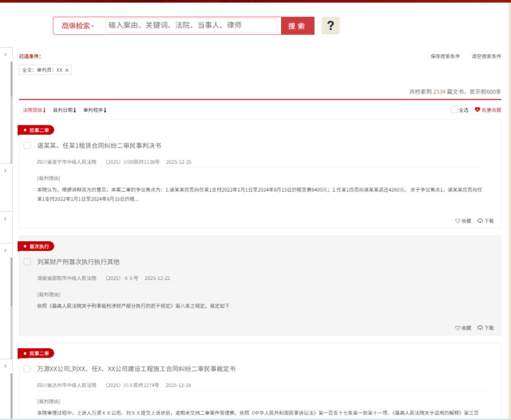Remove the 审判员 filter tag with its ×
511x420 pixels.
click(67, 70)
